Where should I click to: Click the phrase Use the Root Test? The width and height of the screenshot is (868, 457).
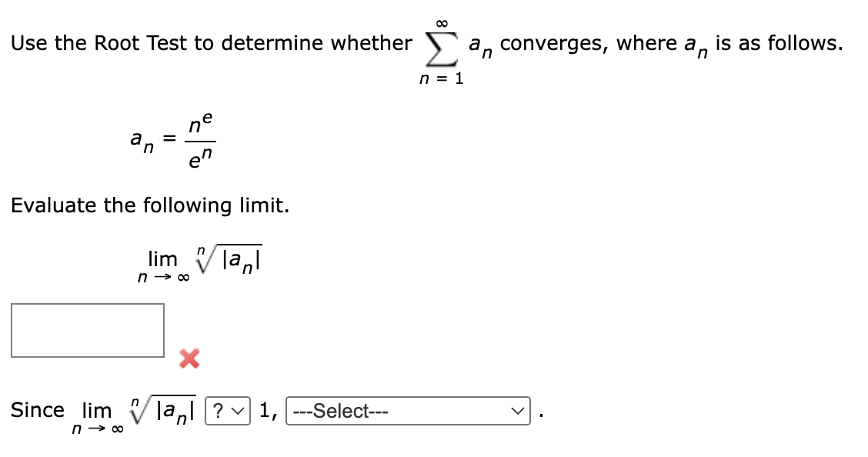(x=102, y=43)
